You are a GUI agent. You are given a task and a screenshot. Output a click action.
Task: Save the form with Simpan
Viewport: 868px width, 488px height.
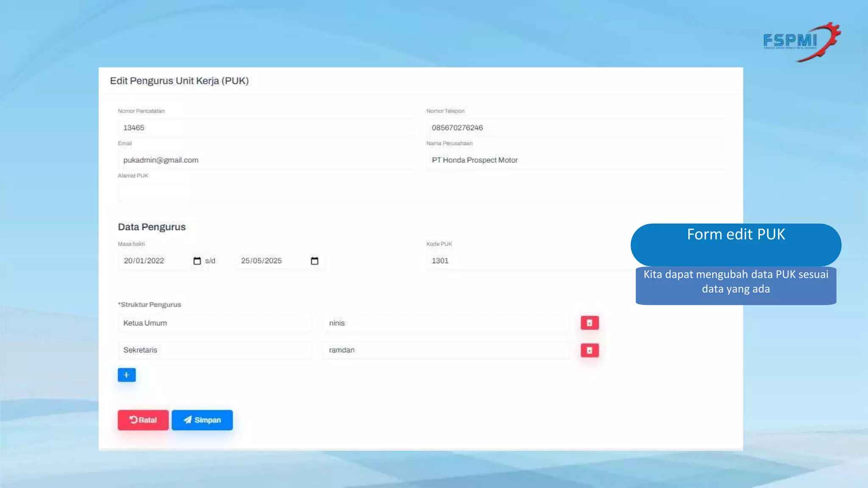pos(202,420)
